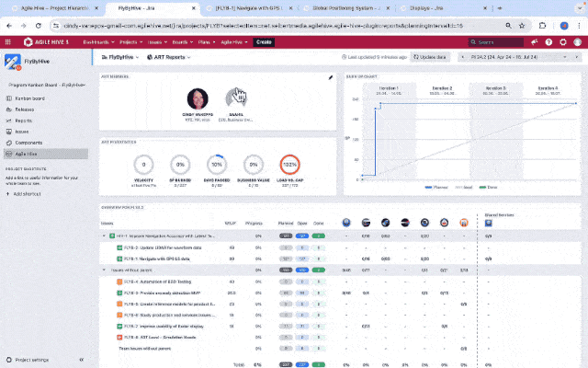Toggle the Ideal series in chart legend
The height and width of the screenshot is (368, 588).
(463, 187)
